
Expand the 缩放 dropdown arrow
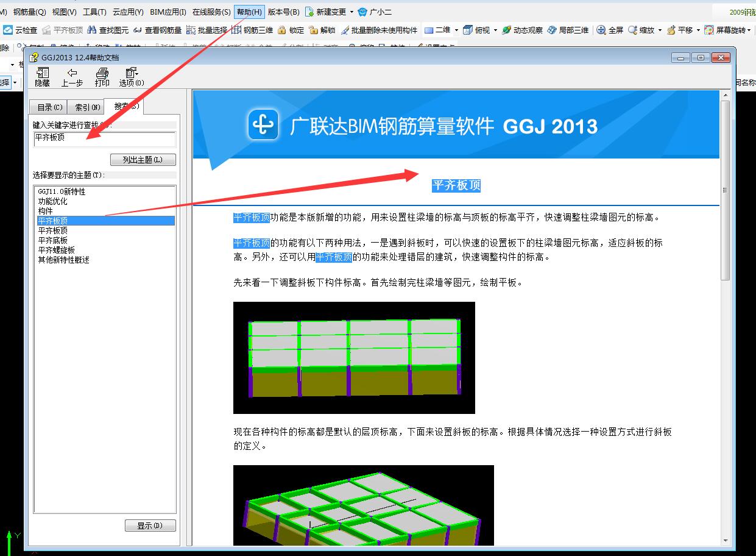660,30
